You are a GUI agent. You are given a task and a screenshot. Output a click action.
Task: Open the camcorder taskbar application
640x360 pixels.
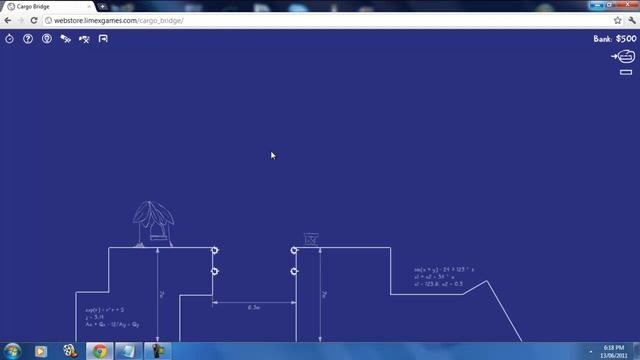coord(158,351)
